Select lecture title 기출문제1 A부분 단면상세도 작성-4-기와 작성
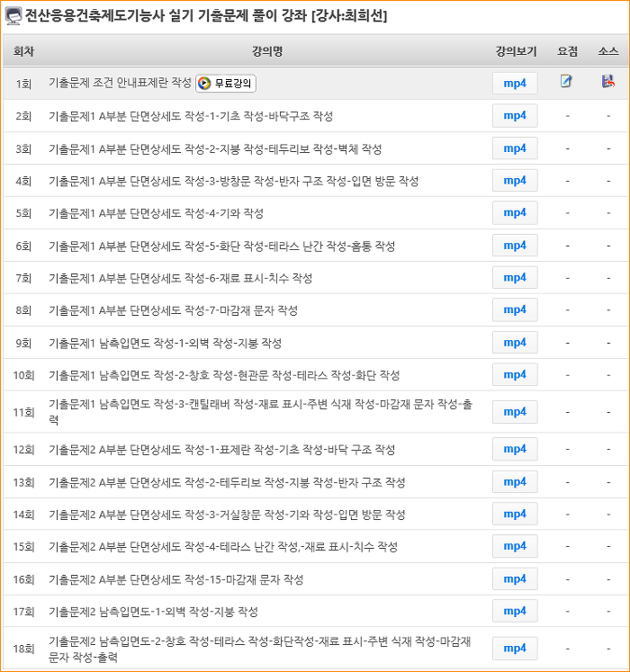Viewport: 630px width, 672px height. pos(156,213)
